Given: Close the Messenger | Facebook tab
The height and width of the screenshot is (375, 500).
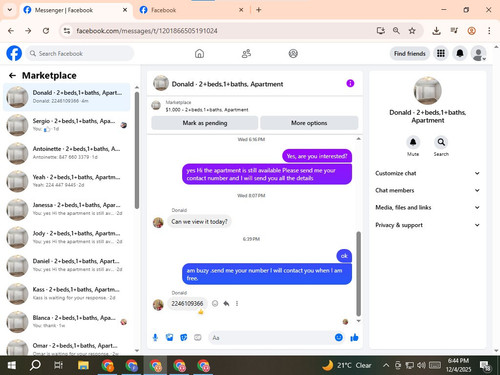Looking at the screenshot, I should (x=125, y=10).
